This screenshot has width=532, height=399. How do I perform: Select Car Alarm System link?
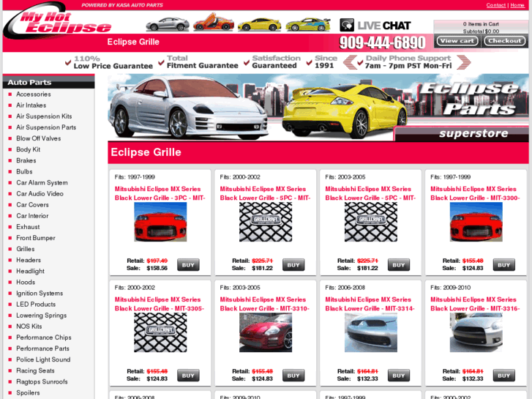click(x=42, y=183)
